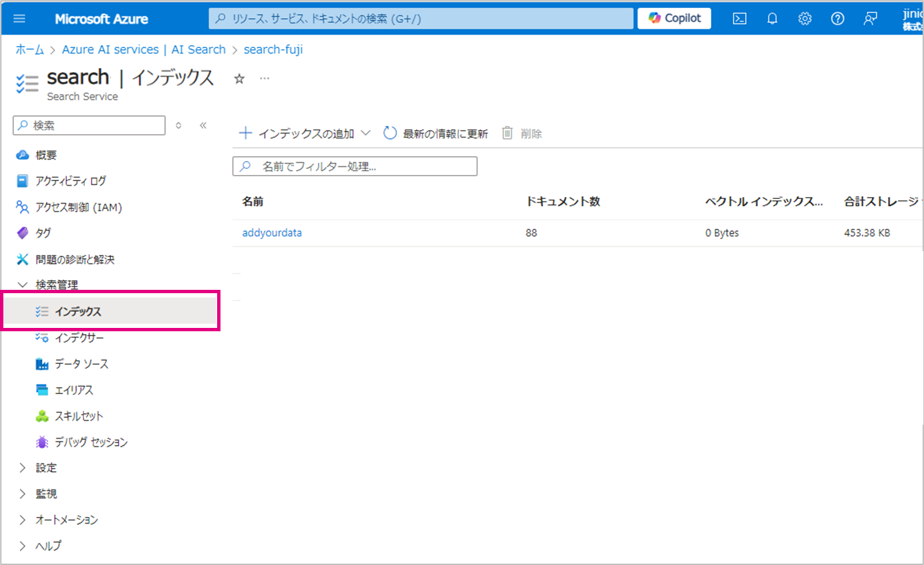This screenshot has width=924, height=565.
Task: Open アクセス制御 (IAM) in the sidebar
Action: 69,207
